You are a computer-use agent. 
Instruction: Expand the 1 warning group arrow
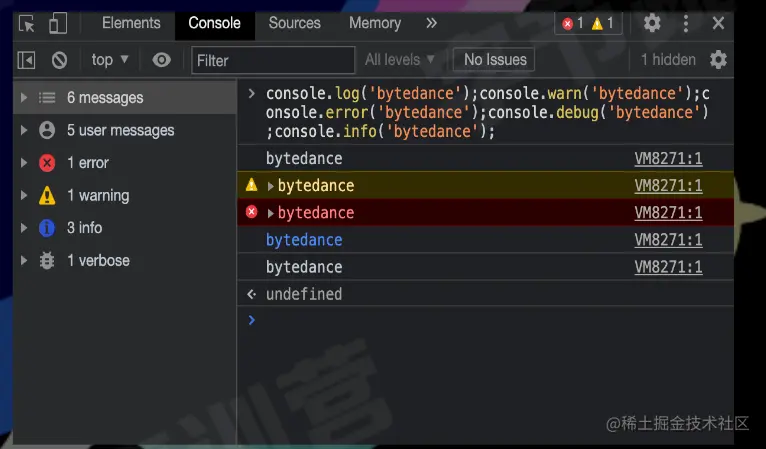(x=23, y=195)
